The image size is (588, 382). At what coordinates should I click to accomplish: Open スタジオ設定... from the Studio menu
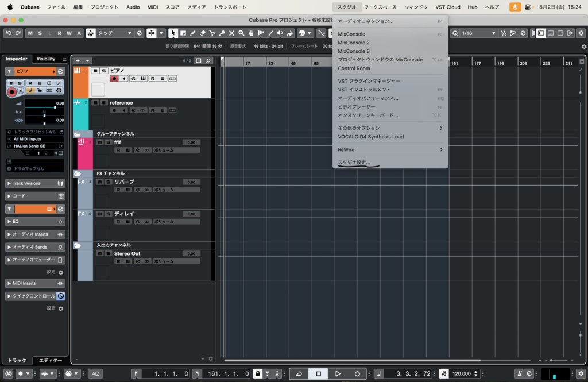click(354, 163)
